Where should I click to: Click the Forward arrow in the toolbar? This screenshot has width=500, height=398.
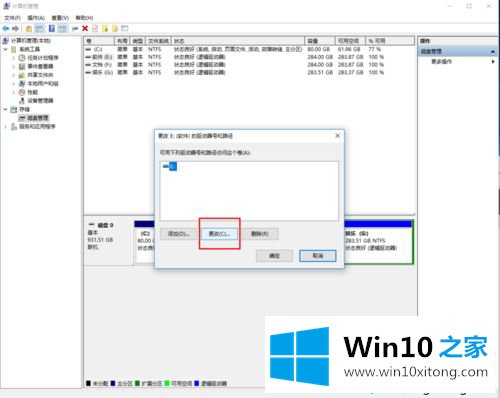tap(15, 29)
